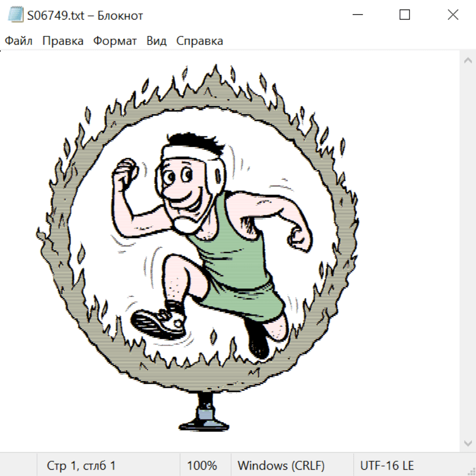476x476 pixels.
Task: Open the Вид menu
Action: [157, 41]
